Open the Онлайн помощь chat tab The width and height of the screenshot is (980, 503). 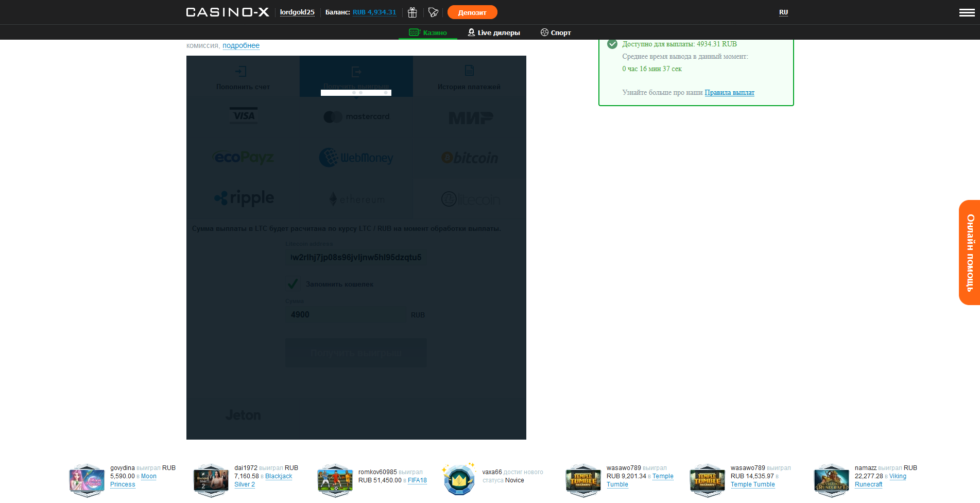(970, 253)
